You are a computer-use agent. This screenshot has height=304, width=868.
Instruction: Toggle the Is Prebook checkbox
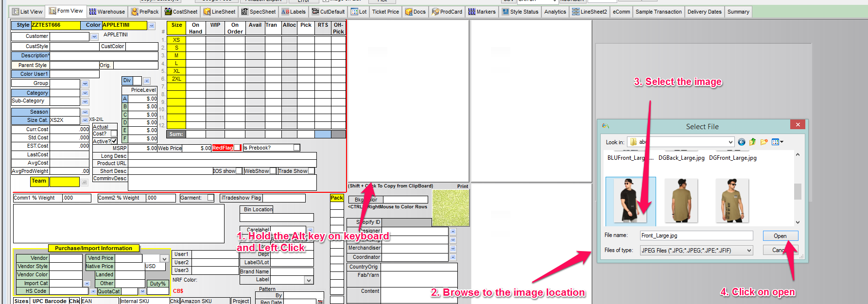(296, 148)
